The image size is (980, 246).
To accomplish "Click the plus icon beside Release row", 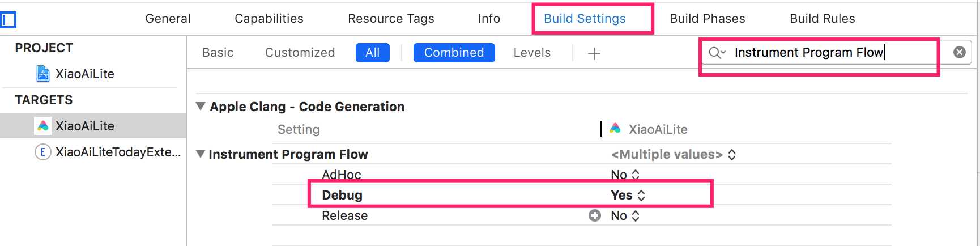I will tap(594, 215).
